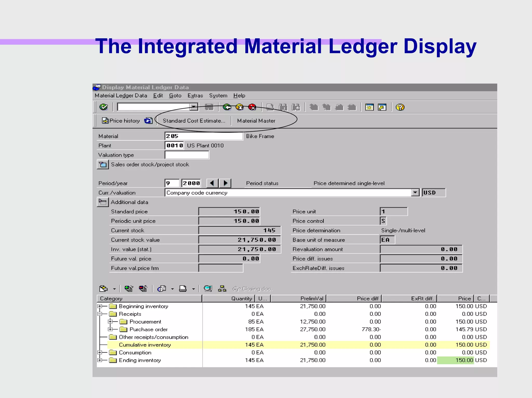Expand the Ending inventory tree node
The height and width of the screenshot is (398, 532).
[x=99, y=360]
